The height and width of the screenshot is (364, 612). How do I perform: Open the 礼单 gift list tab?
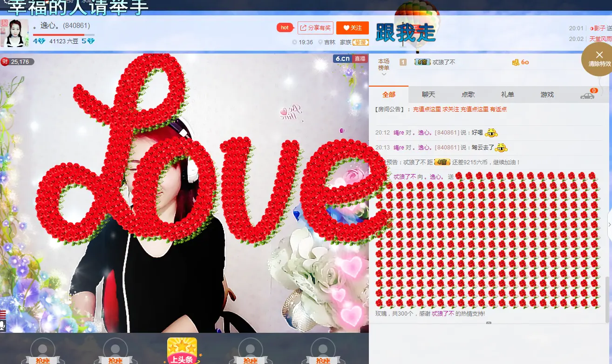508,94
